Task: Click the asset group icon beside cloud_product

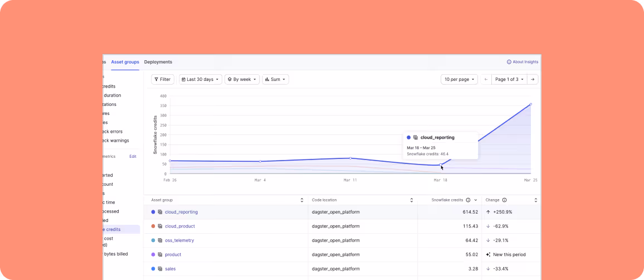Action: coord(160,226)
